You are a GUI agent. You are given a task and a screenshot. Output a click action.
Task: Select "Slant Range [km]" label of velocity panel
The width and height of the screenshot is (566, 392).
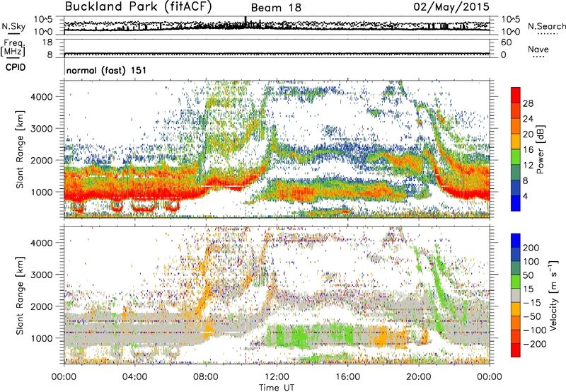[20, 296]
